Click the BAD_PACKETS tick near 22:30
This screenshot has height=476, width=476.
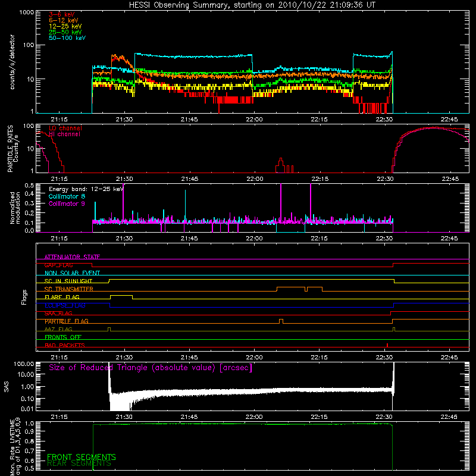click(x=387, y=345)
